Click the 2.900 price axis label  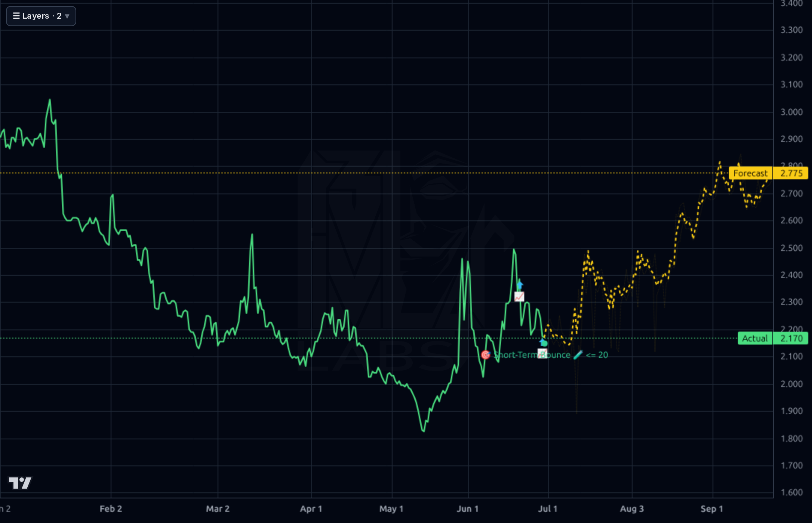792,139
